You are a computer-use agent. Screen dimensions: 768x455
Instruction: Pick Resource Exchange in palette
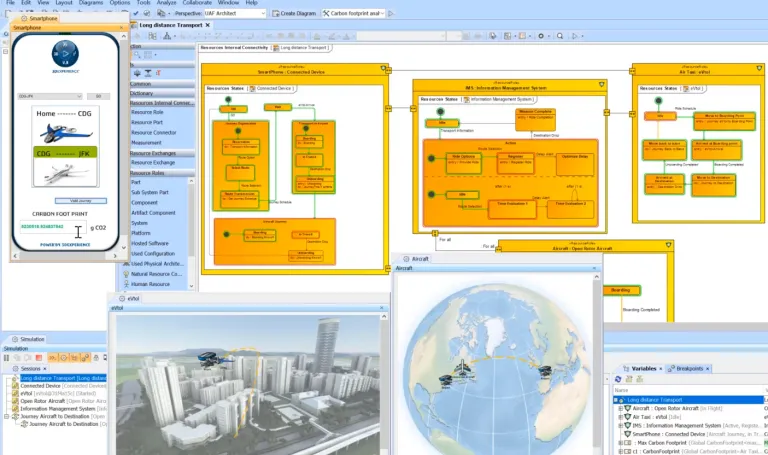click(152, 163)
